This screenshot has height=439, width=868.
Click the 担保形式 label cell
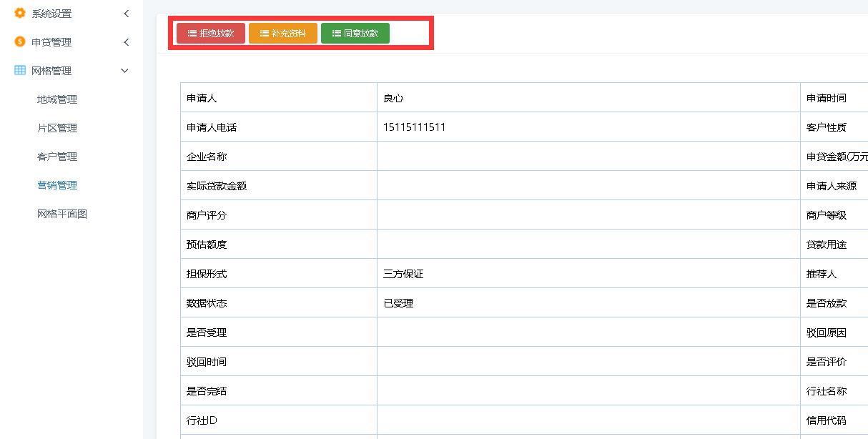(279, 273)
